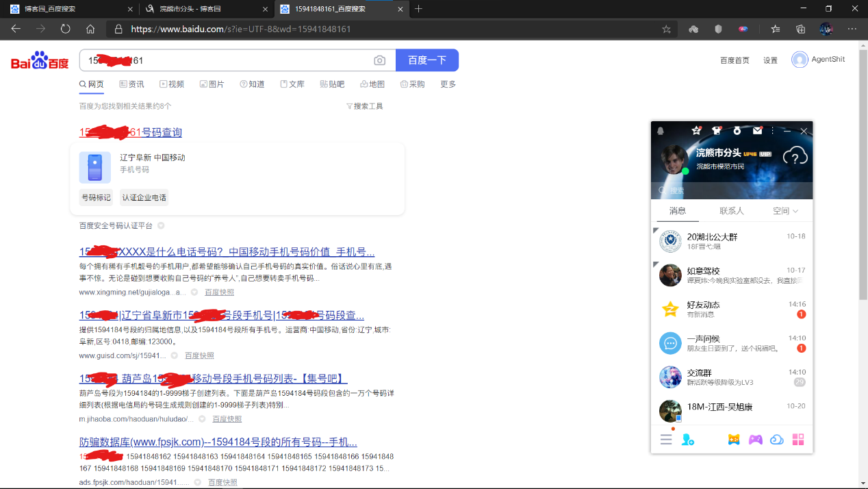
Task: Open the 联系人 tab in QQ
Action: click(732, 211)
